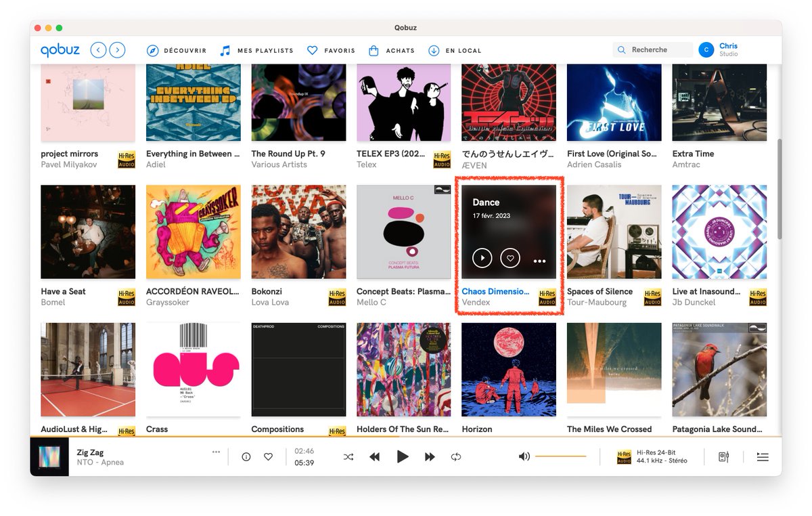Screen dimensions: 812x516
Task: Open artist Lova Lova
Action: 270,303
